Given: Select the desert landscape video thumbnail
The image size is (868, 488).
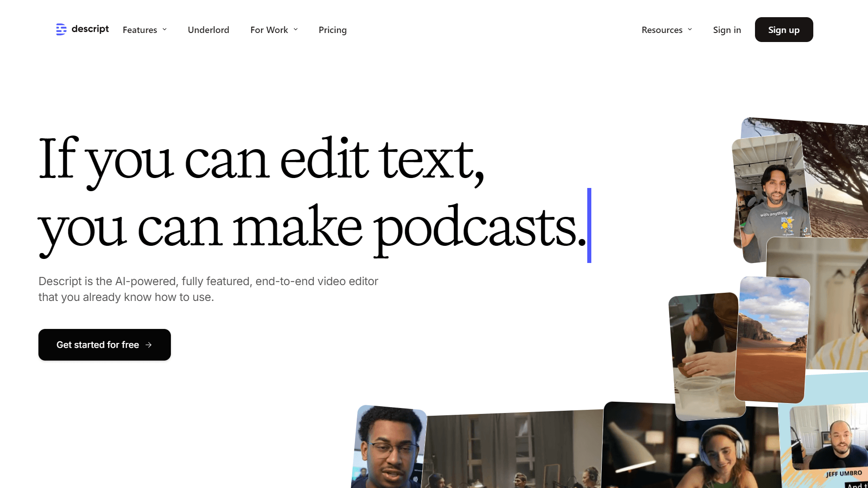Looking at the screenshot, I should click(x=772, y=339).
